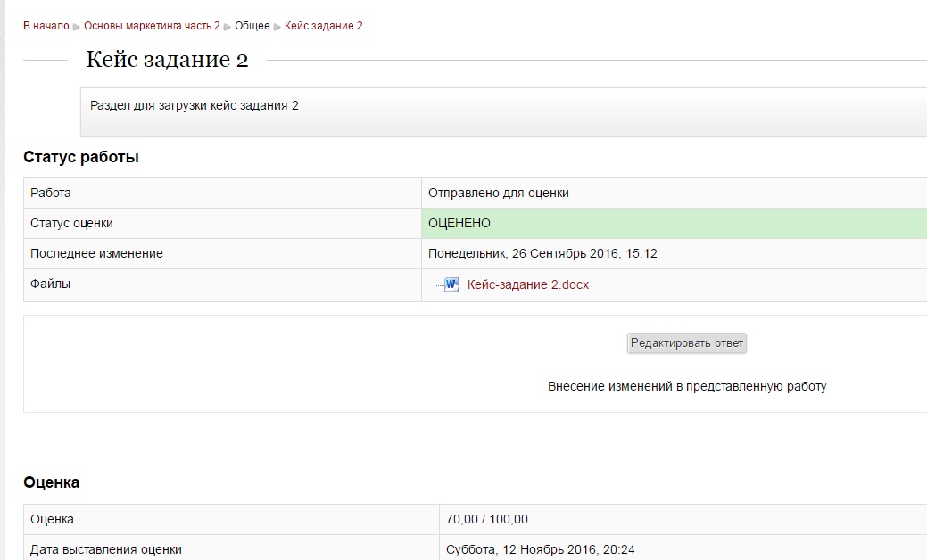927x560 pixels.
Task: Click the green «ОЦЕНЕНО» status cell
Action: coord(674,223)
